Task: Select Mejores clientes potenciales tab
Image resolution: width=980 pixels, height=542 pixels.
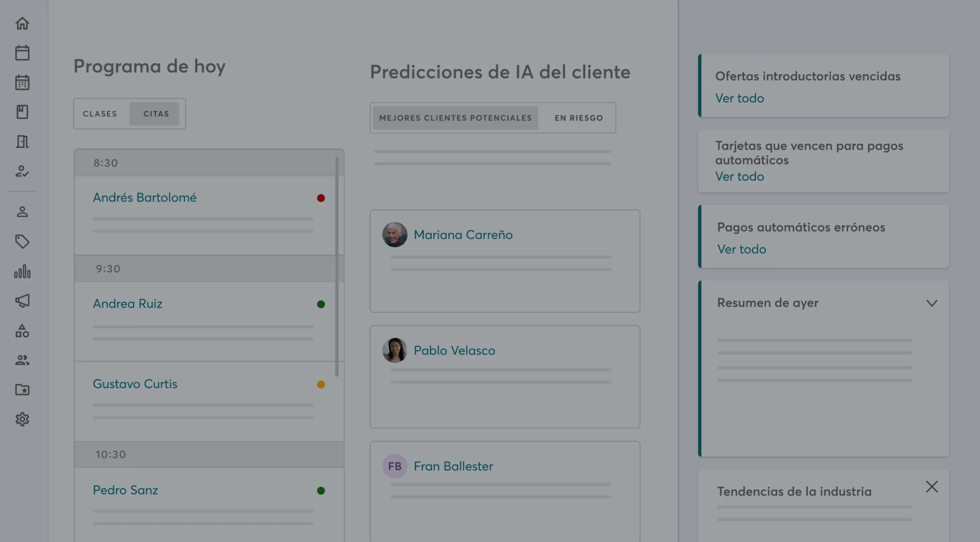Action: 455,118
